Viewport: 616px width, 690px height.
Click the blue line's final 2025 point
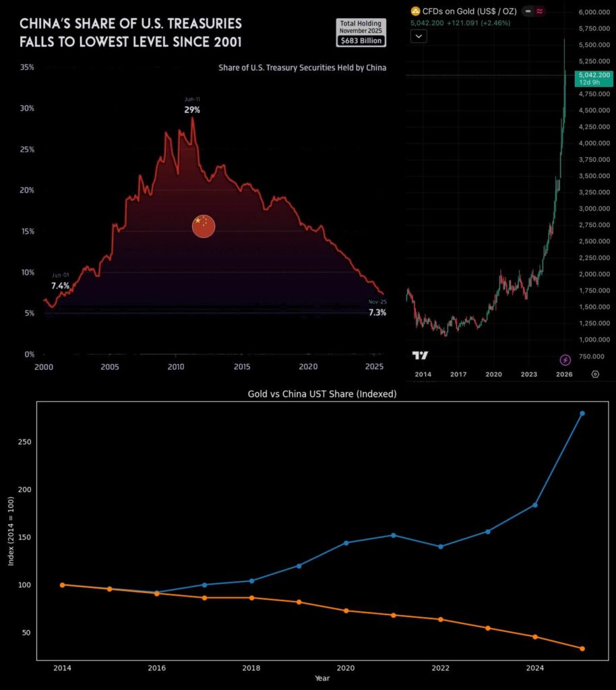click(x=582, y=413)
